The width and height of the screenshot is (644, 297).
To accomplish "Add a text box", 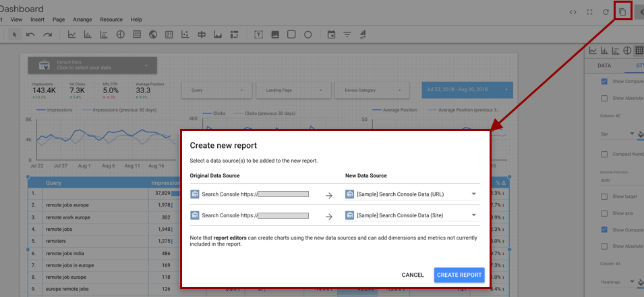I will (258, 34).
